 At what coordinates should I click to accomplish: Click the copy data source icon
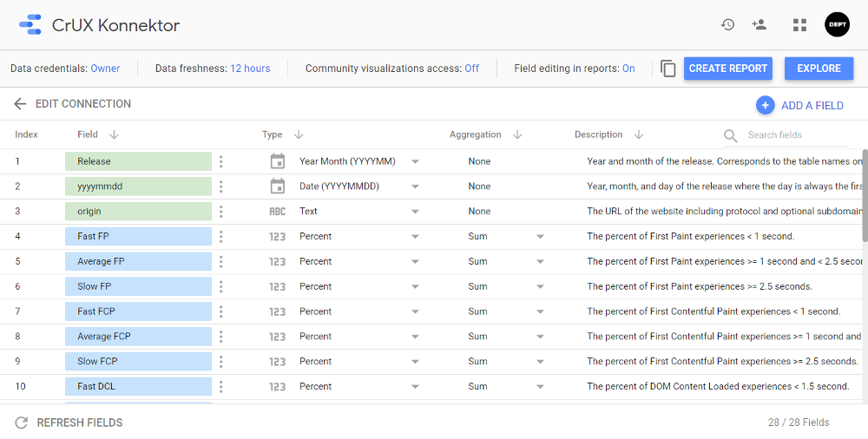coord(668,69)
